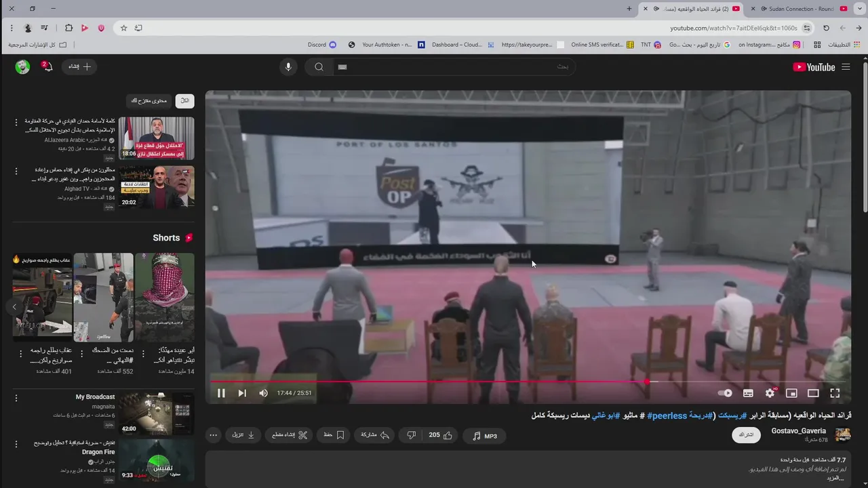This screenshot has height=488, width=868.
Task: Dislike the video with thumbs down
Action: point(411,435)
